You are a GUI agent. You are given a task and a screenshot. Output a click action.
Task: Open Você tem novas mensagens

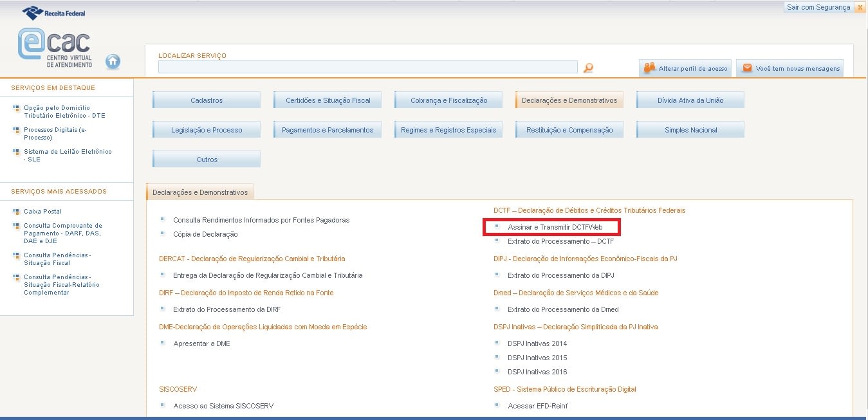point(790,68)
